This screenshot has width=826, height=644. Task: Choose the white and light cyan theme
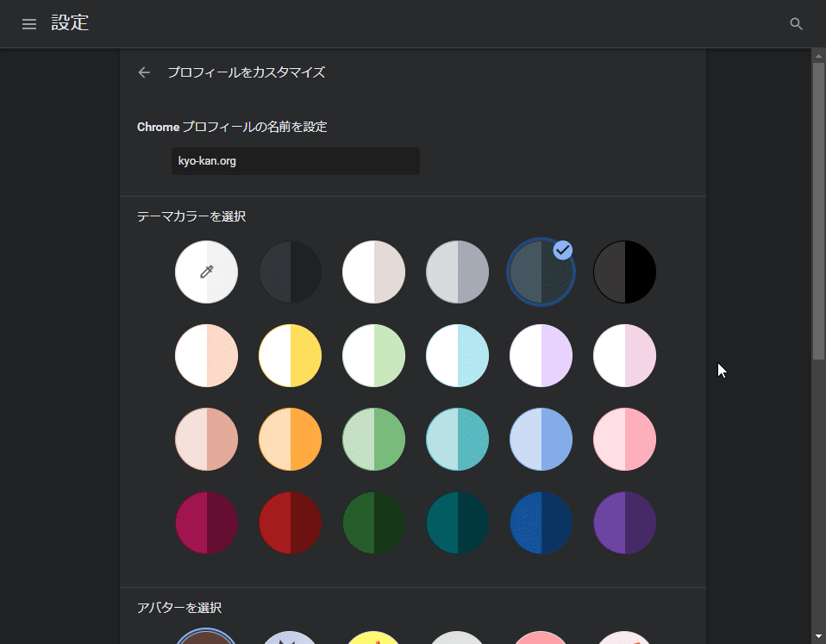coord(457,355)
